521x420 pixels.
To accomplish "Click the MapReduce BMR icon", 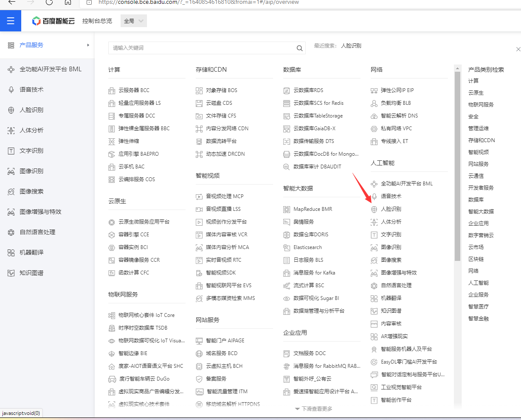I will click(287, 209).
